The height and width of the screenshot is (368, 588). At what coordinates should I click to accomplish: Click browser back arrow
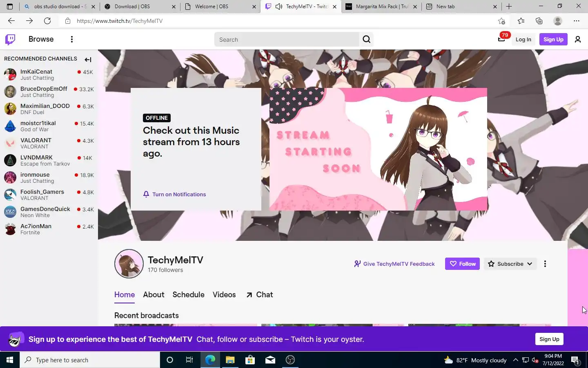[x=11, y=21]
